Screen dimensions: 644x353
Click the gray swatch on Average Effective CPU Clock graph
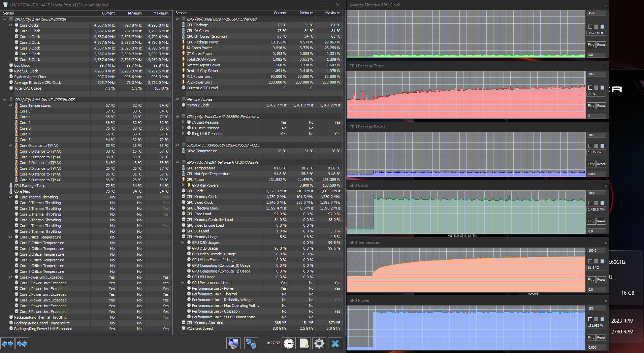[x=596, y=27]
